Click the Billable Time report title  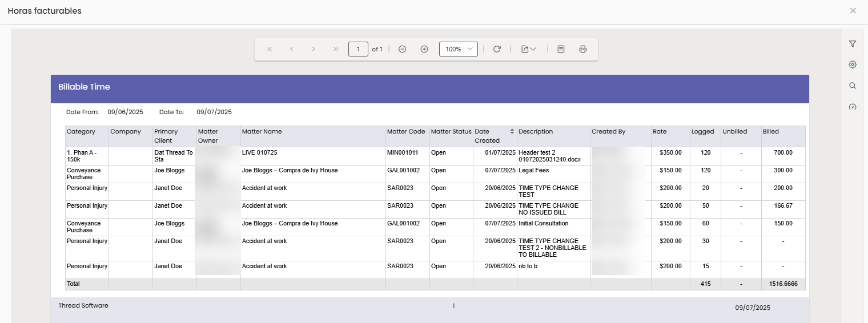pyautogui.click(x=84, y=87)
